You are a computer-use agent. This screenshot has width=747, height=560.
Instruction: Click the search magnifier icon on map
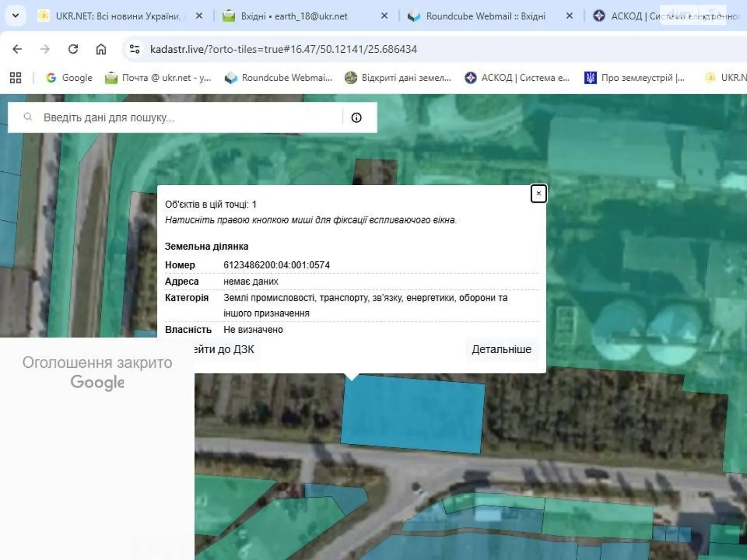point(28,117)
